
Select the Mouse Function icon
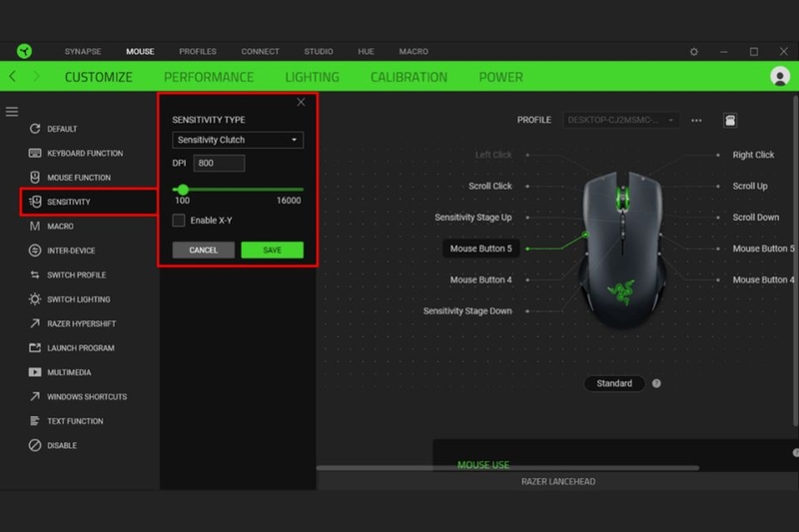[x=35, y=177]
